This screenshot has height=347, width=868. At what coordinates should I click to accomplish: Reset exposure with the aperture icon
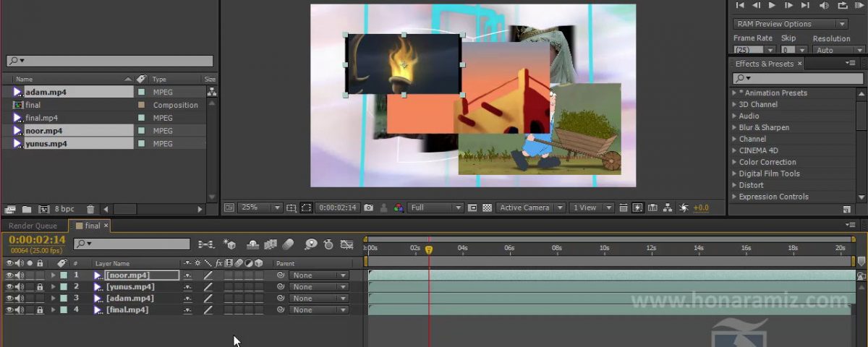click(x=684, y=207)
